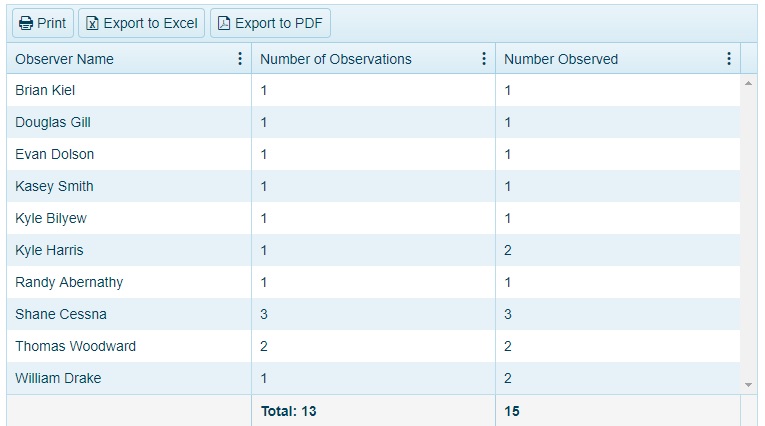The height and width of the screenshot is (426, 765).
Task: Click the Total: 13 footer cell
Action: [x=288, y=411]
